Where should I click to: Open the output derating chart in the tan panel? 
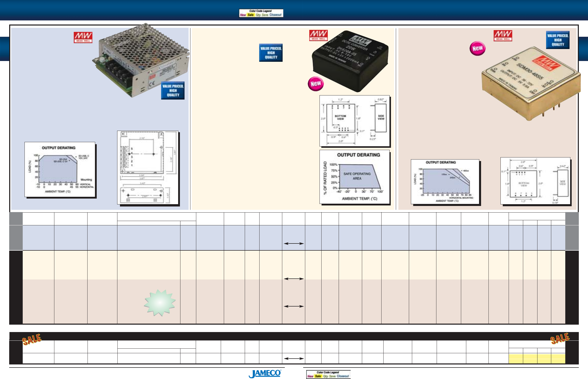pos(445,181)
